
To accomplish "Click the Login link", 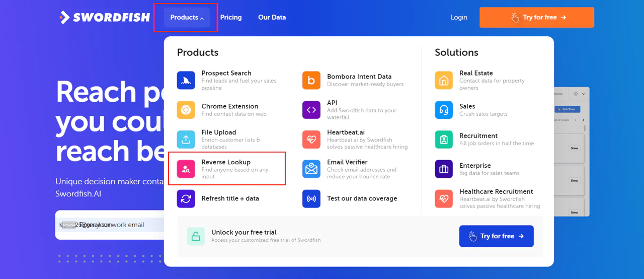I will (x=459, y=18).
